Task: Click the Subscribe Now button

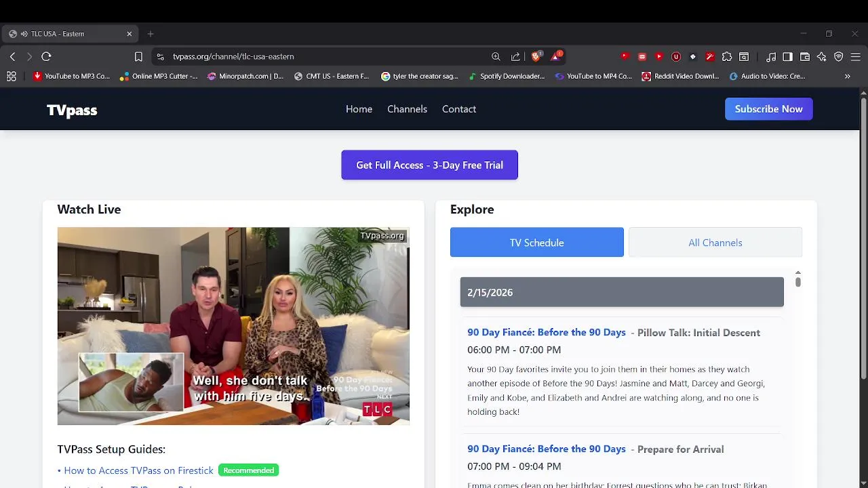Action: pos(768,109)
